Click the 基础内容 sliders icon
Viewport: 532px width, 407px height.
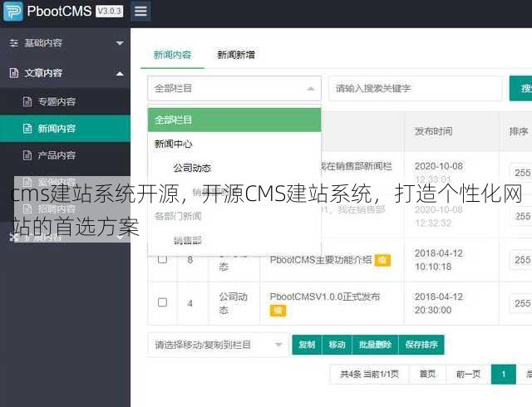[x=14, y=43]
